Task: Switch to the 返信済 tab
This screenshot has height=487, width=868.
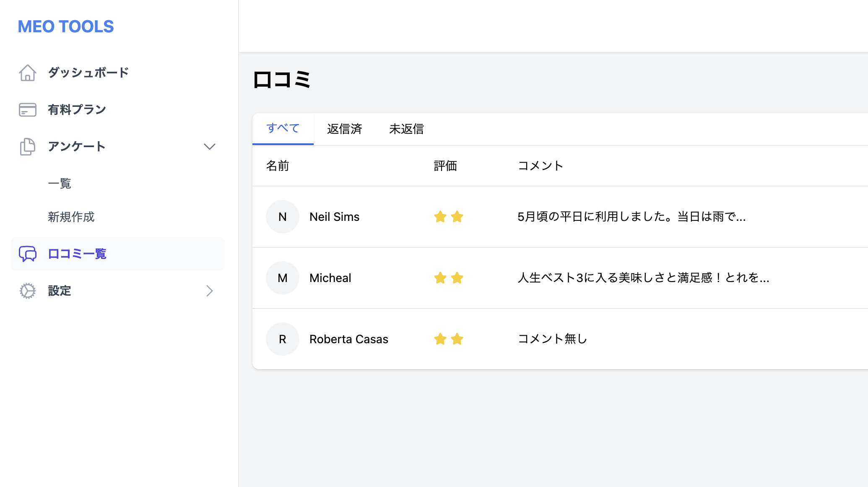Action: 344,129
